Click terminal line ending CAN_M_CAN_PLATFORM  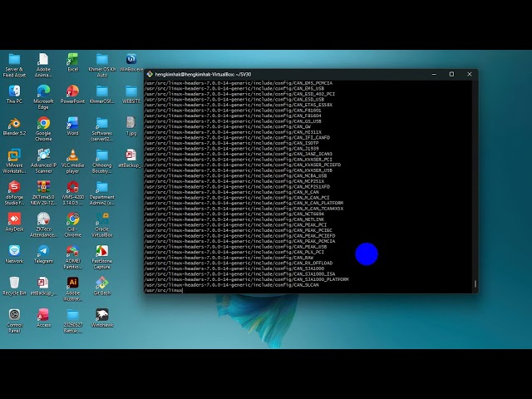point(244,203)
